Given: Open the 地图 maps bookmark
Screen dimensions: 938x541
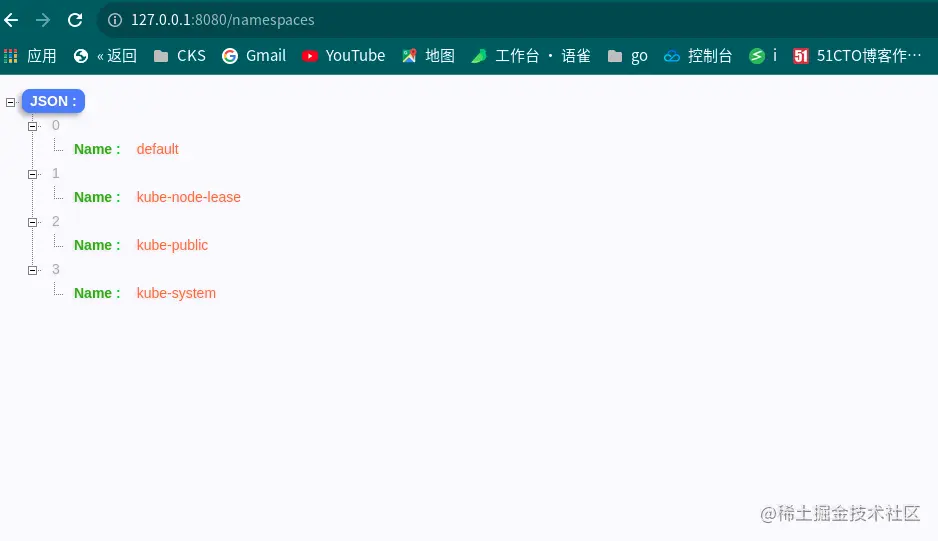Looking at the screenshot, I should tap(428, 56).
